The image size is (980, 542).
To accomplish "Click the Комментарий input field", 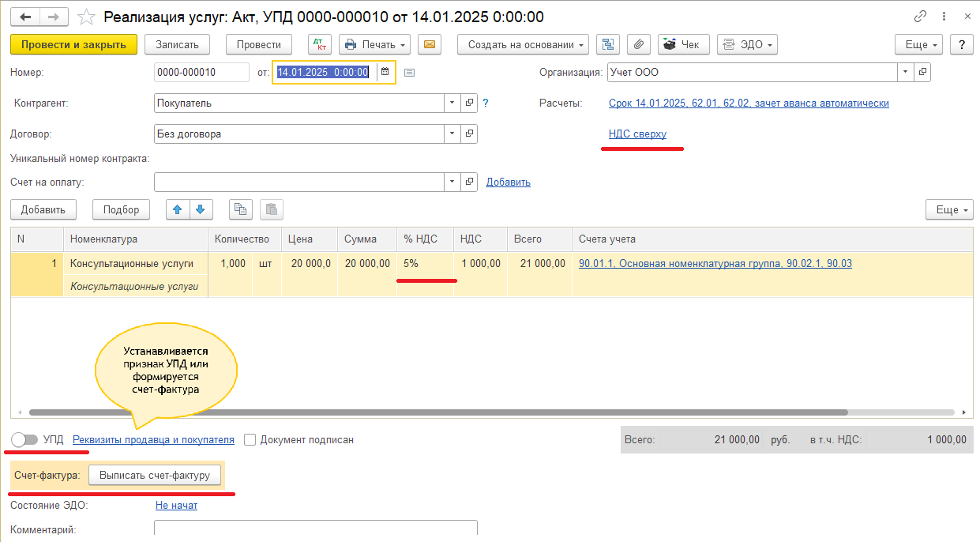I will tap(316, 529).
